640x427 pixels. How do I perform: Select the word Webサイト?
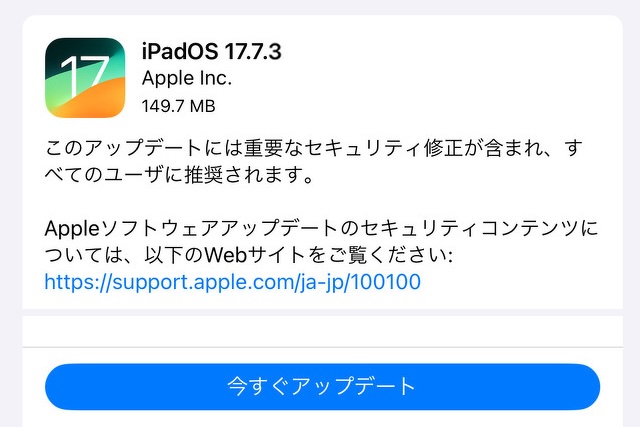(x=255, y=255)
